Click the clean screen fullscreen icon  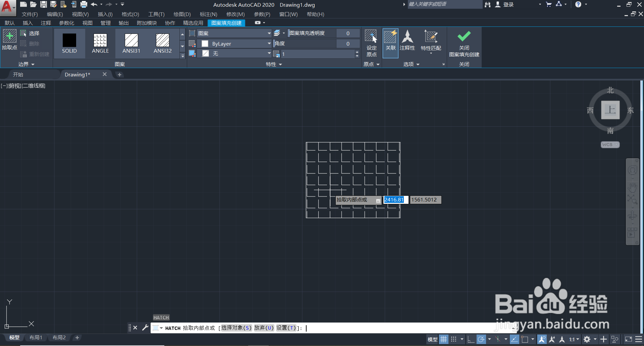pyautogui.click(x=628, y=339)
